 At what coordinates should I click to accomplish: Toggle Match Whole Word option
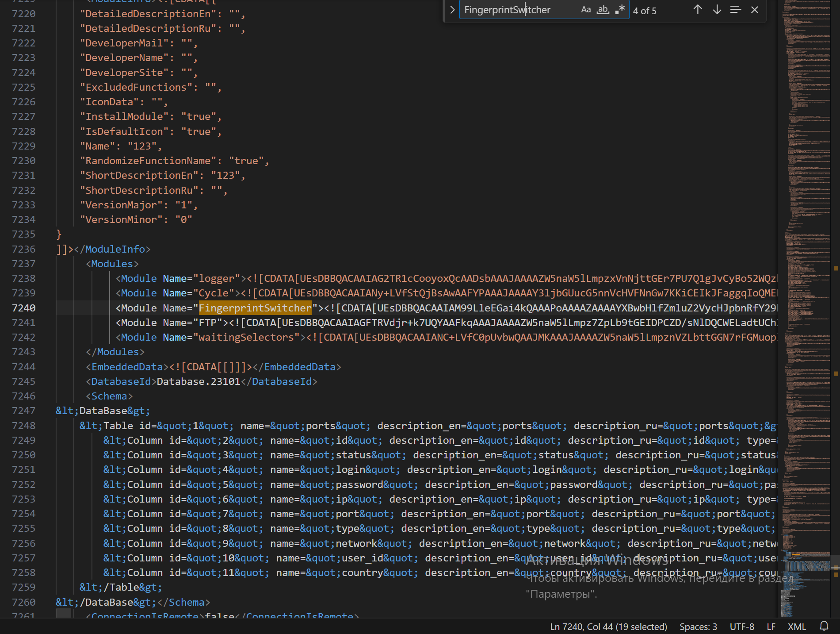tap(603, 10)
